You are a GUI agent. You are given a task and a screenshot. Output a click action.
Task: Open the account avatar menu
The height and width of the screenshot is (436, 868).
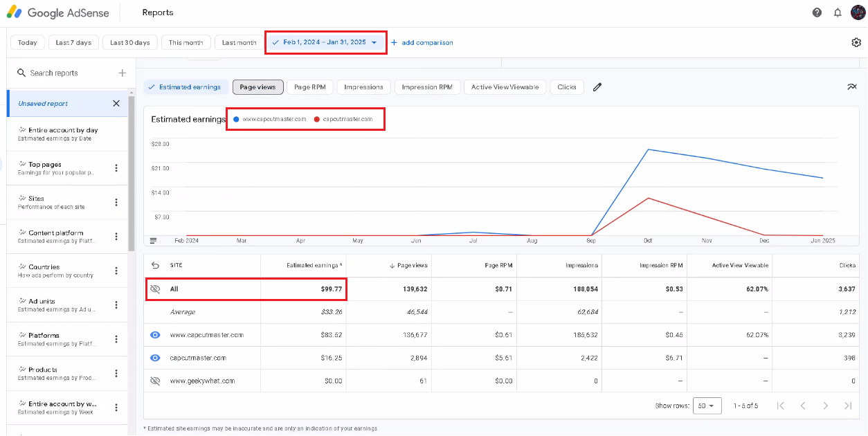click(x=858, y=12)
